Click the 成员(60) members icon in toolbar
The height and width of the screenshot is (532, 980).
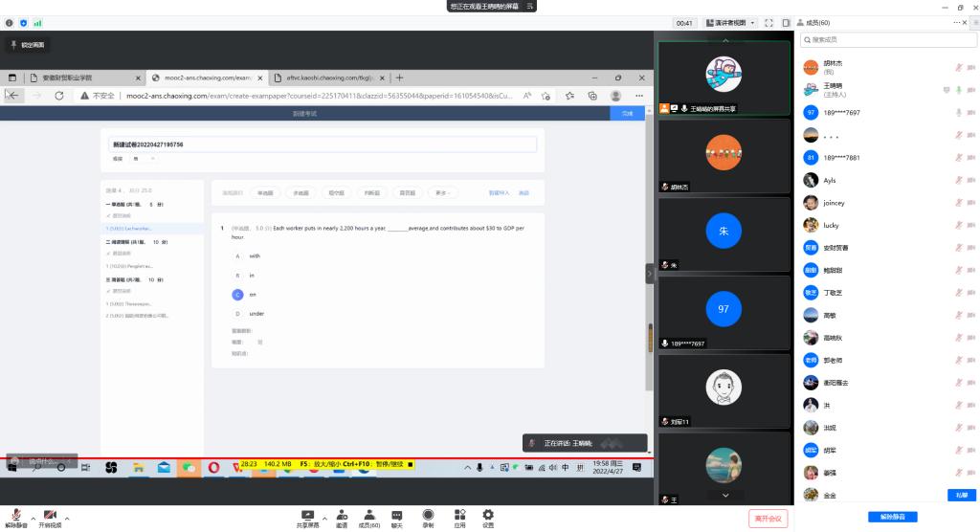[368, 515]
